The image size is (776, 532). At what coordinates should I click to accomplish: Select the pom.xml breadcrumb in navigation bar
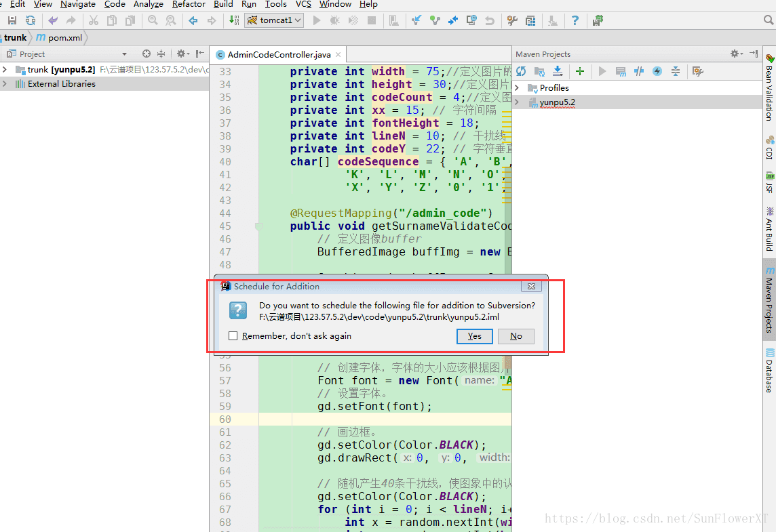click(x=64, y=38)
